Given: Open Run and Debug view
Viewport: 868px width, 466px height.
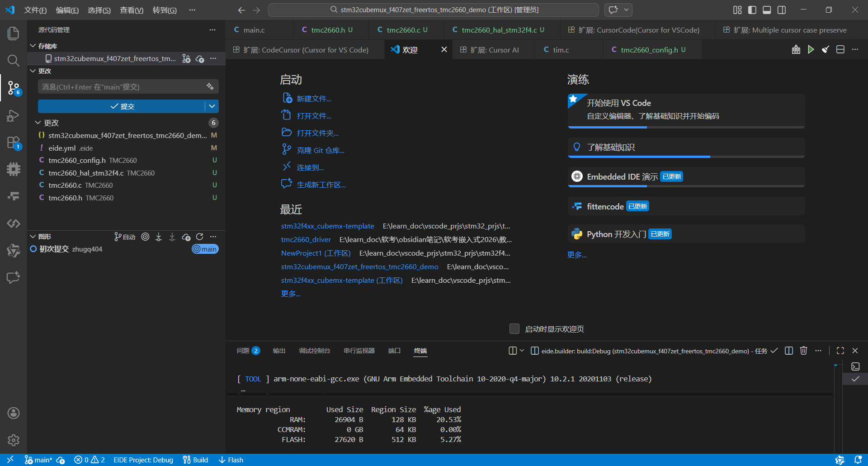Looking at the screenshot, I should 14,115.
